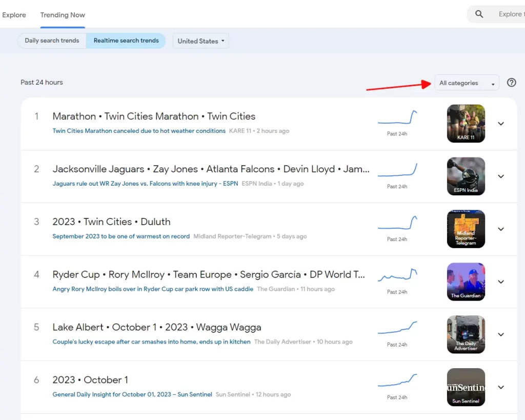Click the search magnifier icon
The image size is (525, 420).
tap(479, 14)
